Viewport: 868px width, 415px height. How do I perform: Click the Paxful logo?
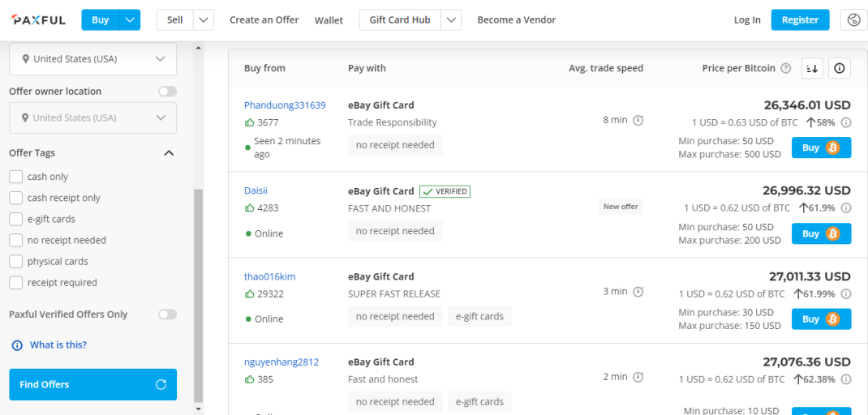[x=38, y=20]
